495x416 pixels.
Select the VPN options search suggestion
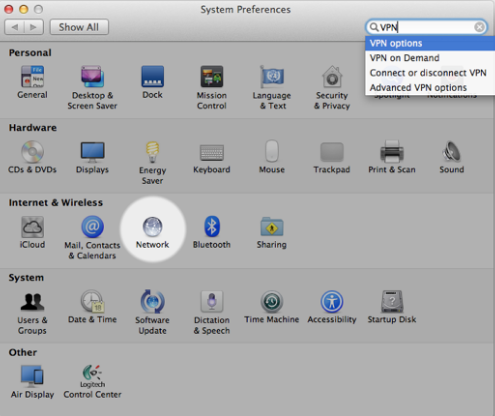click(430, 43)
